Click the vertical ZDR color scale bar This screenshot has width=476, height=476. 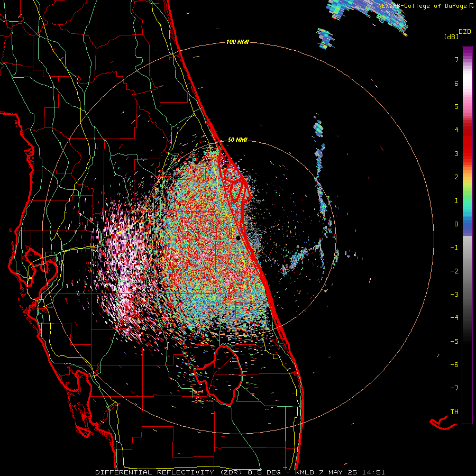tap(467, 235)
